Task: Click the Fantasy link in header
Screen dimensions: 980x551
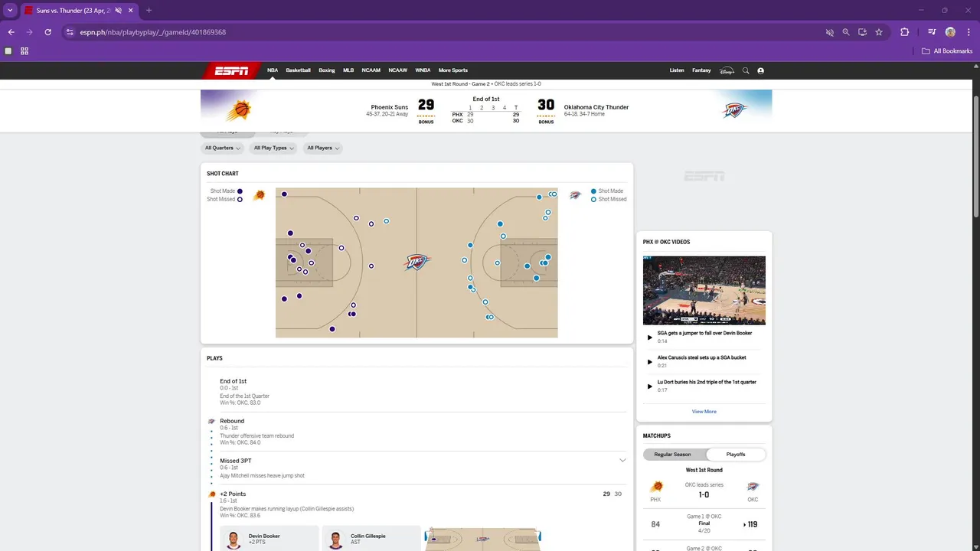Action: (702, 70)
